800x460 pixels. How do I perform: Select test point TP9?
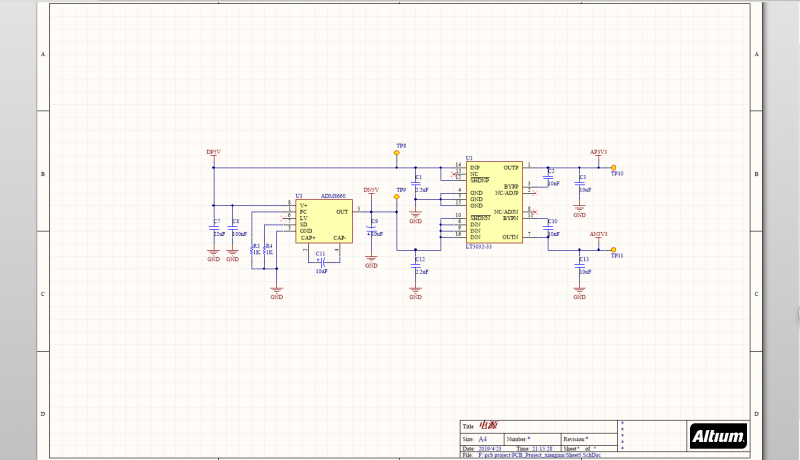[396, 197]
